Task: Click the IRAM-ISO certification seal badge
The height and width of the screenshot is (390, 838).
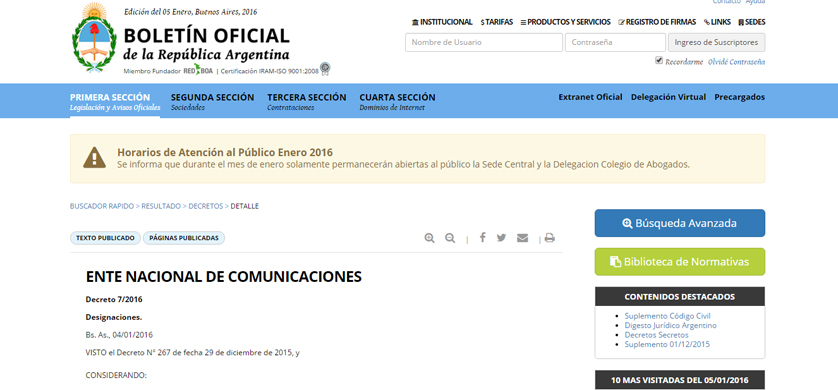Action: [x=325, y=68]
